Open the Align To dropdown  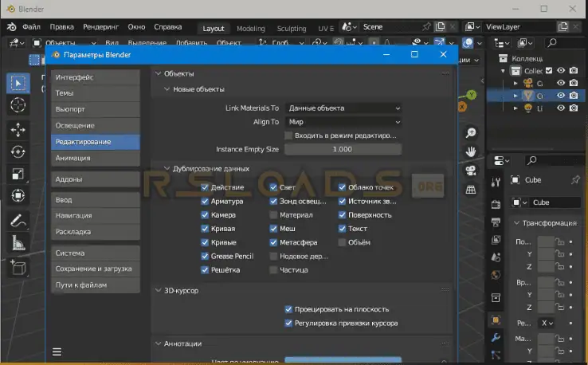(x=343, y=122)
